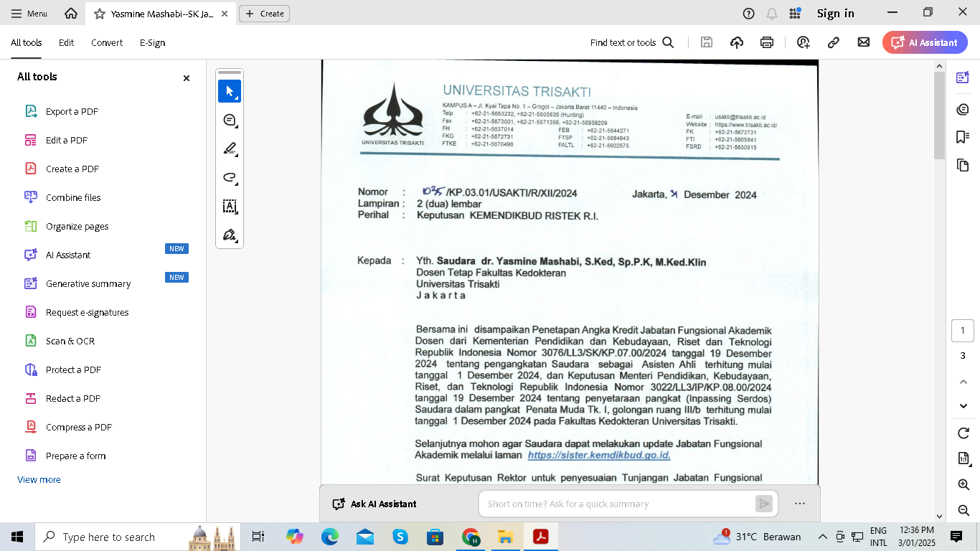Open the bookmarks panel icon

pyautogui.click(x=963, y=137)
